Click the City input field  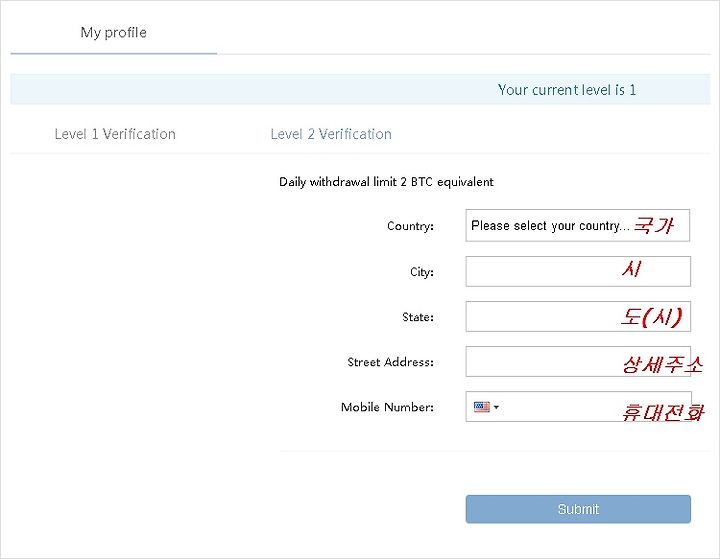coord(578,271)
